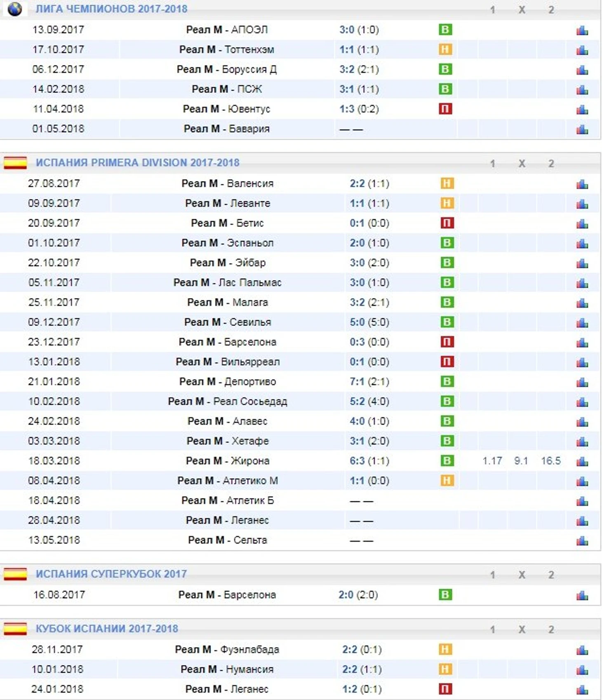Click Spain flag beside Кубок Испании heading

[15, 629]
